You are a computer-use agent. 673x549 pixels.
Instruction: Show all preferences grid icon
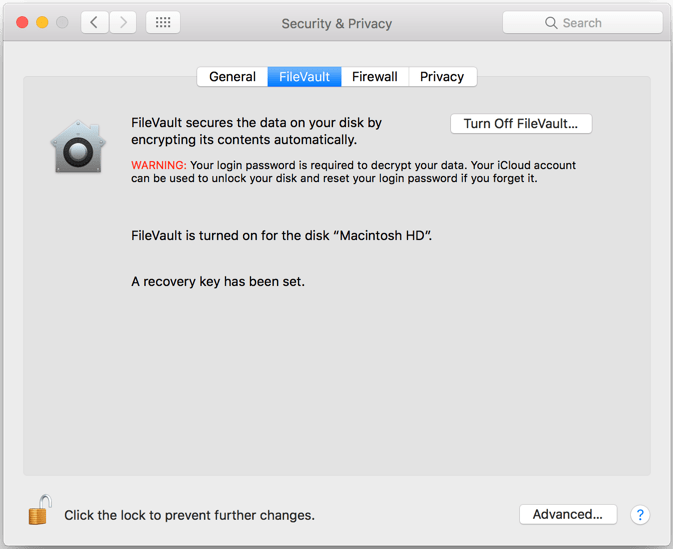tap(163, 22)
